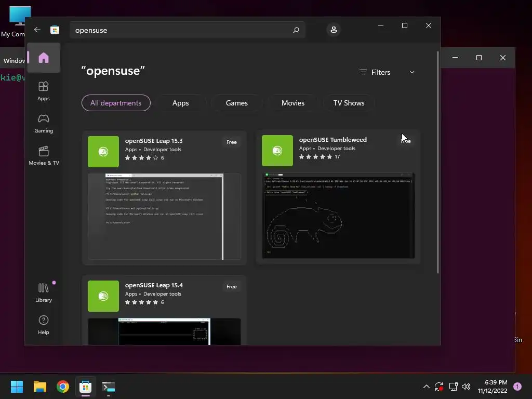Select the TV Shows department tab
This screenshot has width=532, height=399.
click(349, 103)
